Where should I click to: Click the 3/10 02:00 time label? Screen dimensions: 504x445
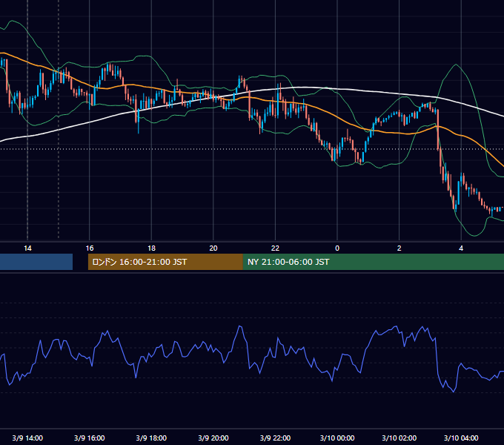[x=399, y=438]
